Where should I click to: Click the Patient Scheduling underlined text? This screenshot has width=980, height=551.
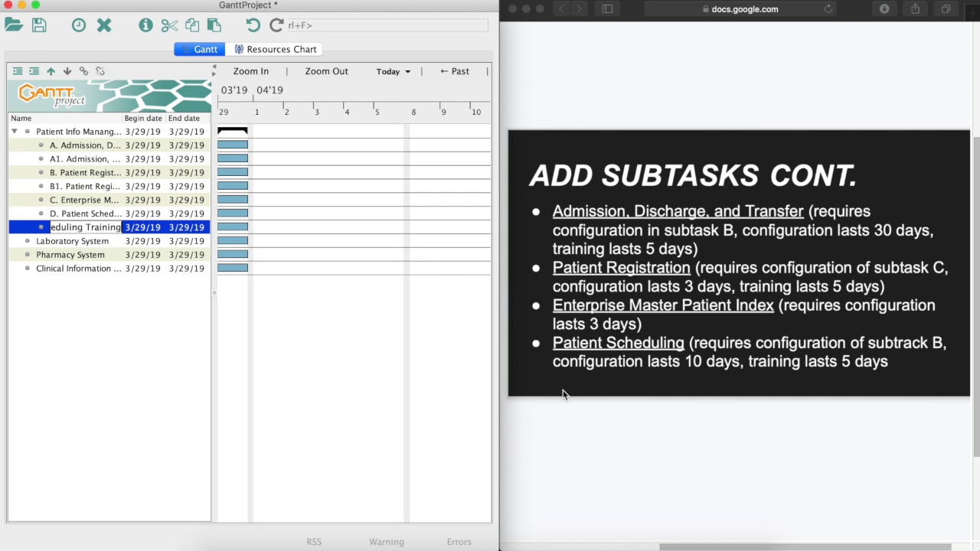(618, 343)
